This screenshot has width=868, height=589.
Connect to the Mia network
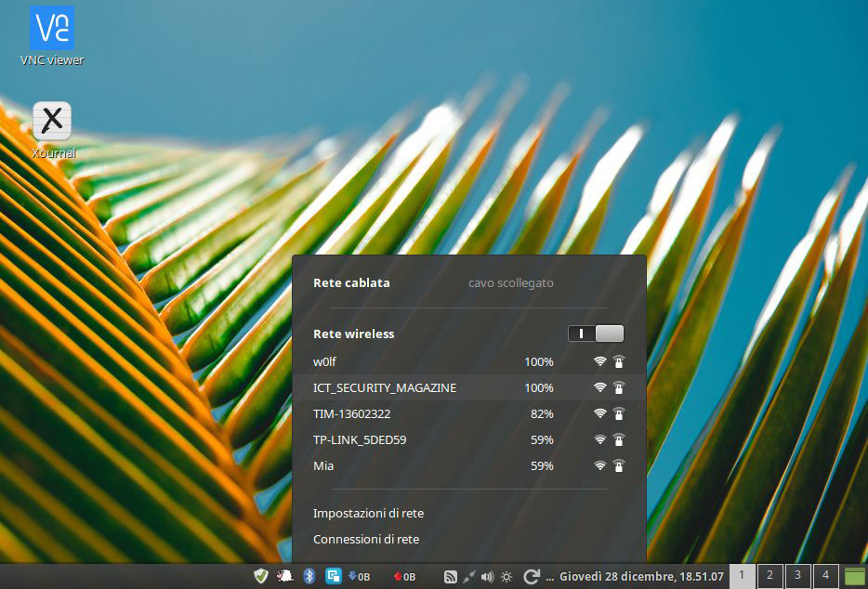pos(469,465)
